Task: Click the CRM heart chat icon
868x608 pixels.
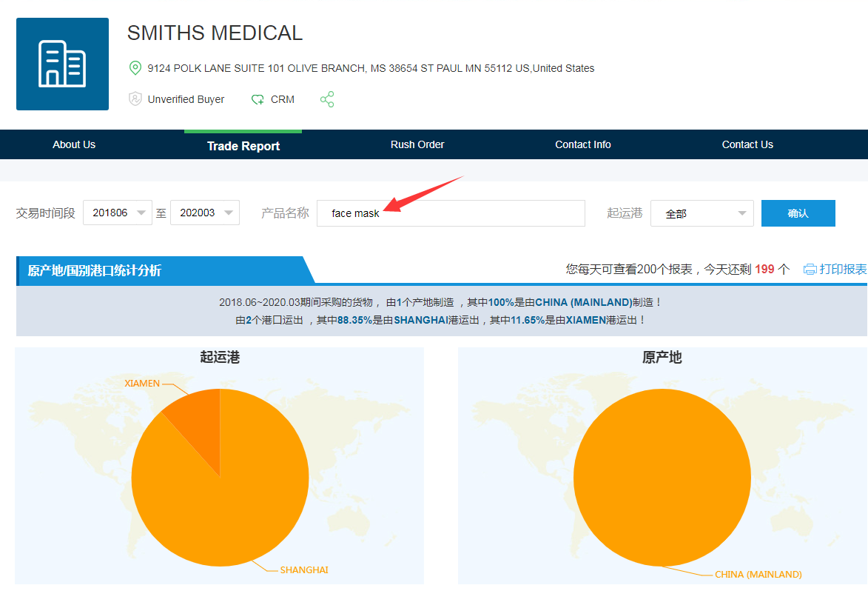Action: [258, 99]
